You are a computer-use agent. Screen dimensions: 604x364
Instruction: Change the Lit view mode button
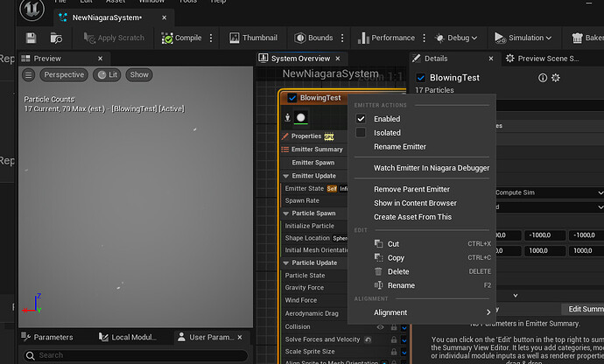coord(107,74)
